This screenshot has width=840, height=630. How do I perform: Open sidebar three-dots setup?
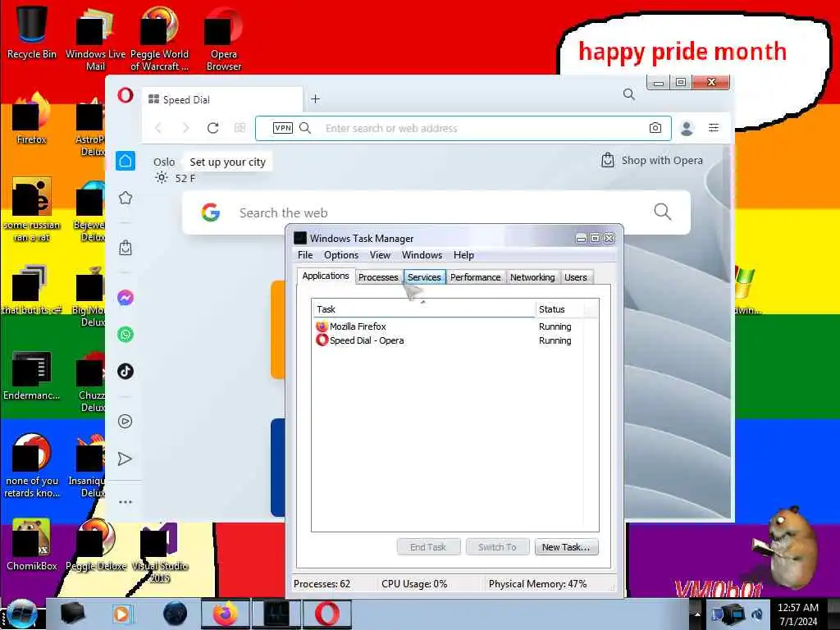126,502
